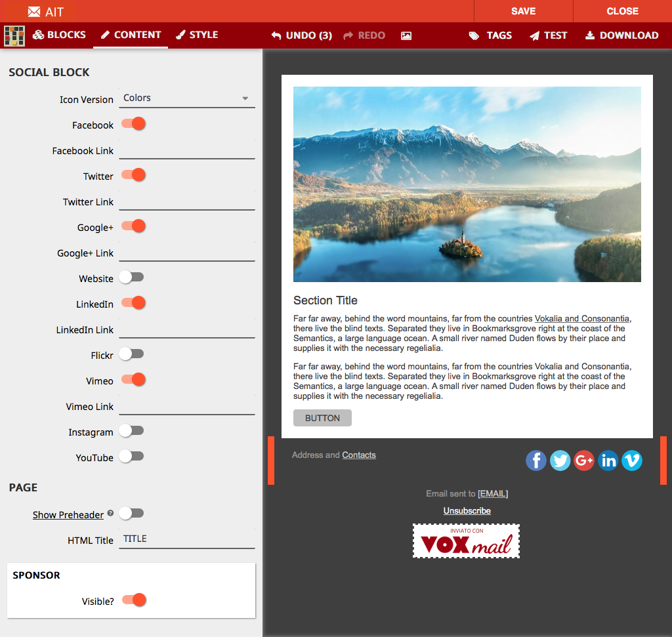Switch to the Blocks tab

(59, 35)
